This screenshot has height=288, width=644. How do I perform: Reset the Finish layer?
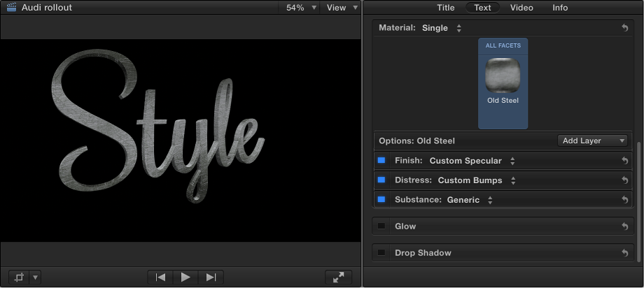pos(624,161)
